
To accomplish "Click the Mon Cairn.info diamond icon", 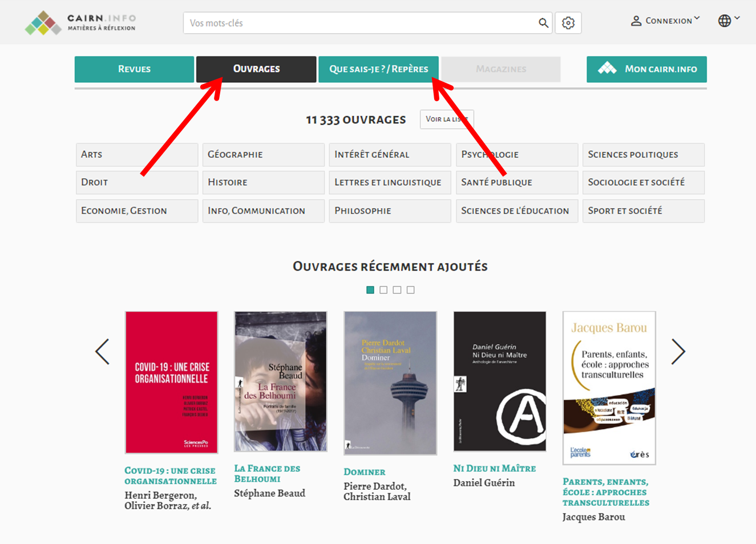I will 607,68.
